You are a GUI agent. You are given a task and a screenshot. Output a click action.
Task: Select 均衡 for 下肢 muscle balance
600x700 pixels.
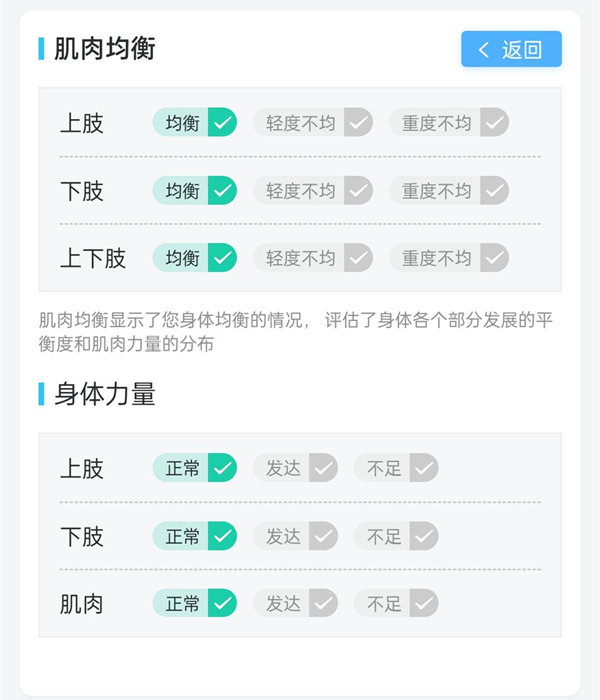pos(195,191)
